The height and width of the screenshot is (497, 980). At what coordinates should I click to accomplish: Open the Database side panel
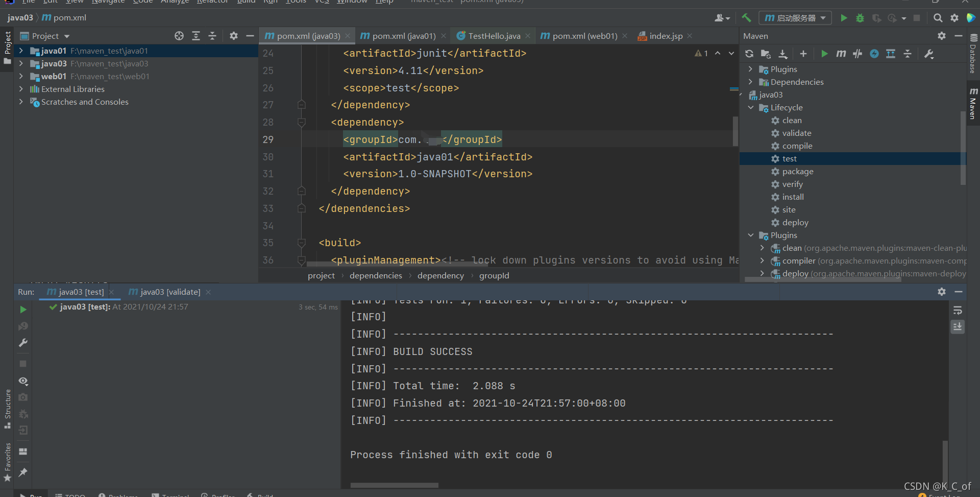point(973,54)
